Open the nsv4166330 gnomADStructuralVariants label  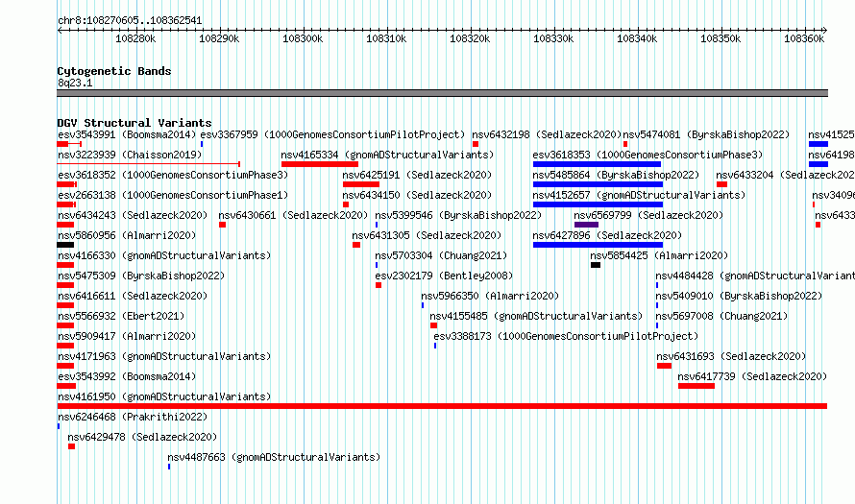(164, 255)
